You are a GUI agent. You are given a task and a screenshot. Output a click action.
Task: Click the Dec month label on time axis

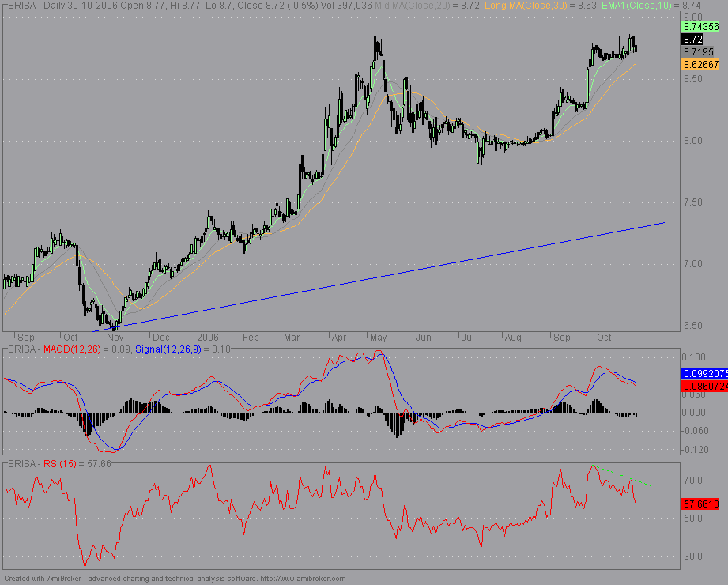click(x=161, y=338)
